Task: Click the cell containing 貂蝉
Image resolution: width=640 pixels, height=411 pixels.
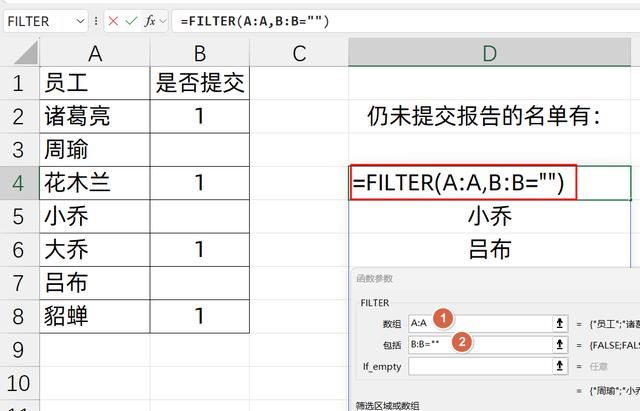Action: 95,317
